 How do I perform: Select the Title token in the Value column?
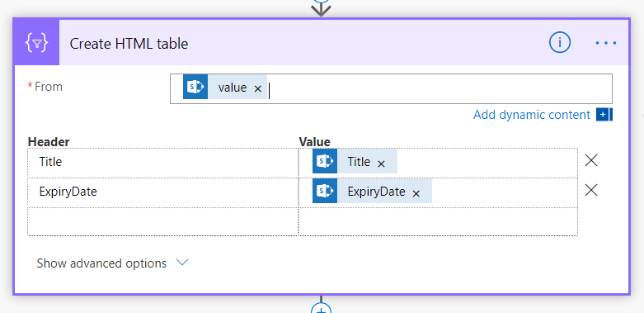(x=355, y=161)
